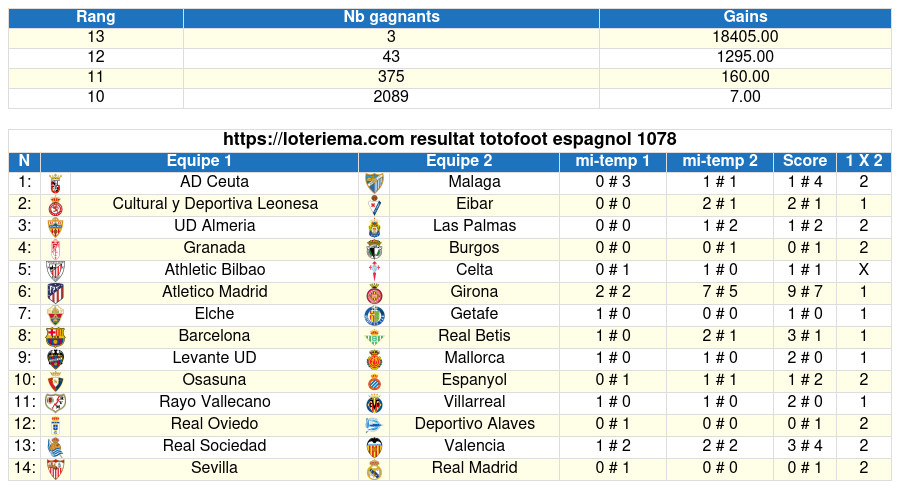This screenshot has width=900, height=500.
Task: Select the Villarreal yellow crest icon
Action: click(374, 403)
